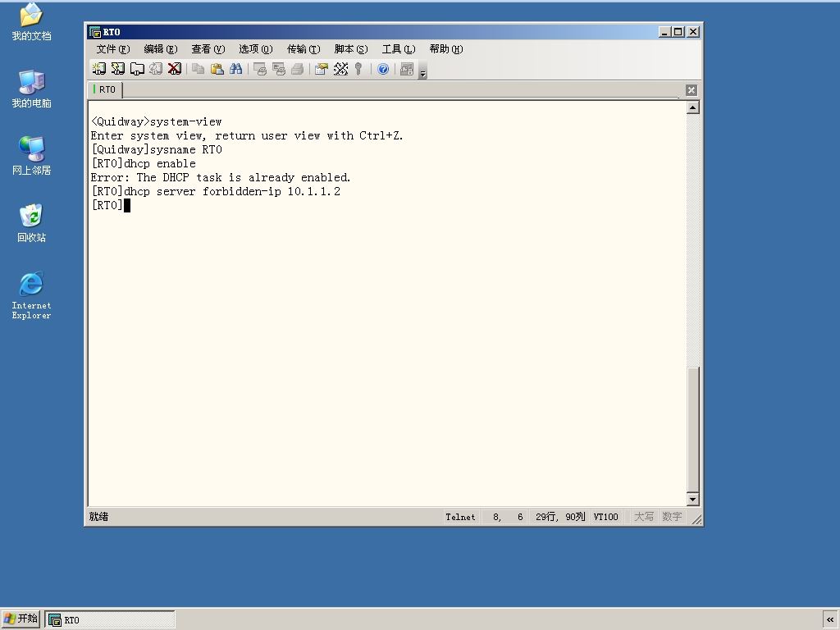
Task: Click the 'dhcp server forbidden-ip 10.1.1.2' line
Action: coord(216,191)
